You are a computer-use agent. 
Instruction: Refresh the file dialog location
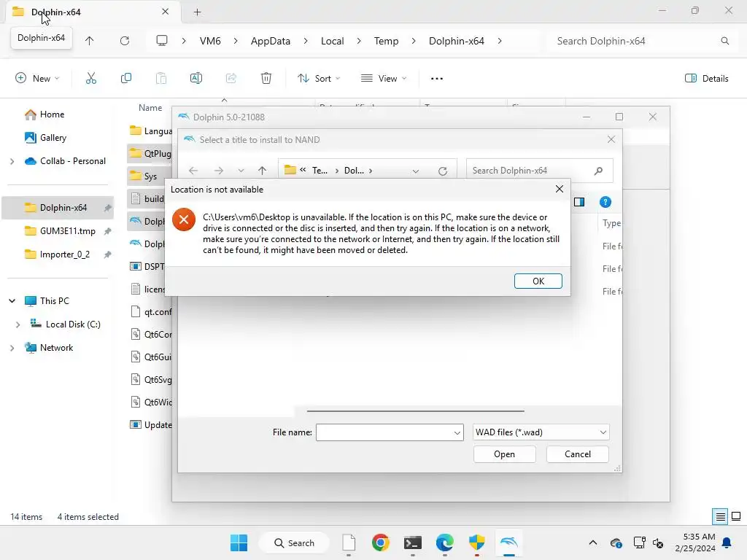tap(443, 171)
